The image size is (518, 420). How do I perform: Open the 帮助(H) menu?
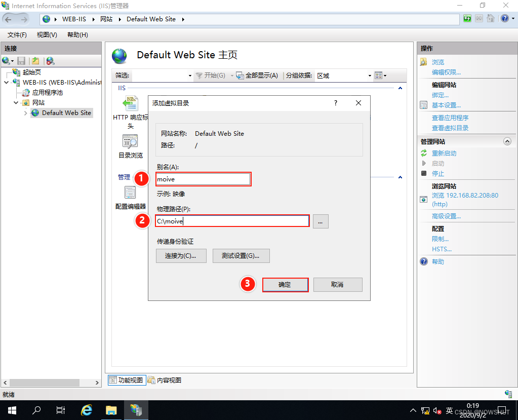(77, 34)
